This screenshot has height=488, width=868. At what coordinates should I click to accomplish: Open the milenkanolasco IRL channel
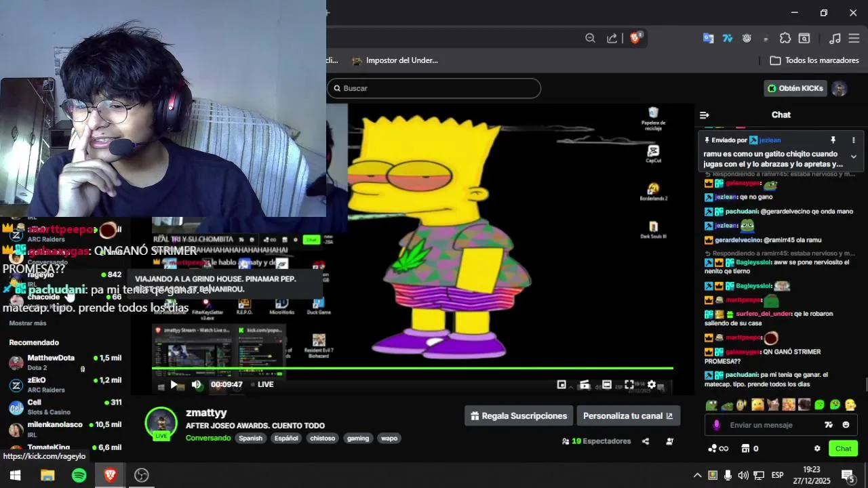[65, 430]
